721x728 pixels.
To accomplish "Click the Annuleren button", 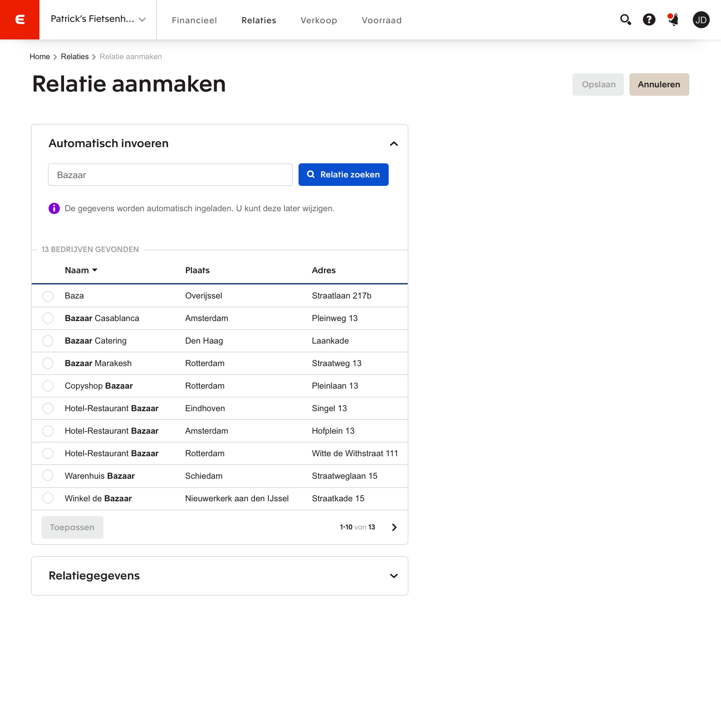I will tap(659, 84).
